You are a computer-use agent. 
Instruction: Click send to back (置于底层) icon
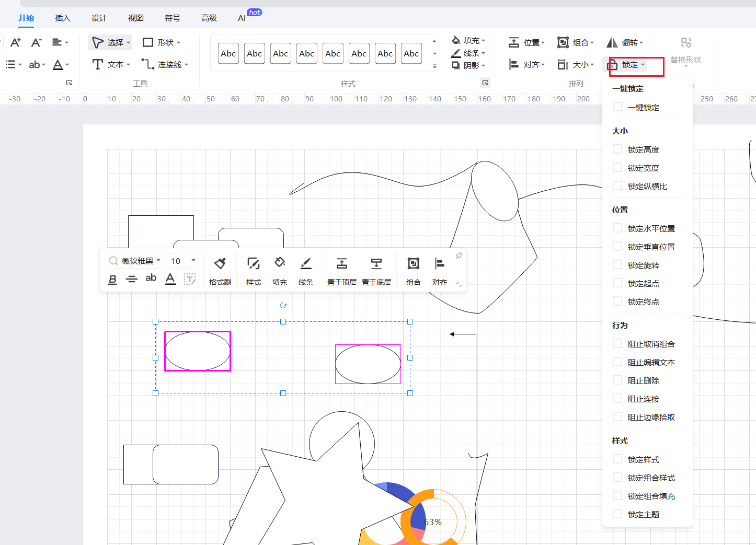click(376, 264)
